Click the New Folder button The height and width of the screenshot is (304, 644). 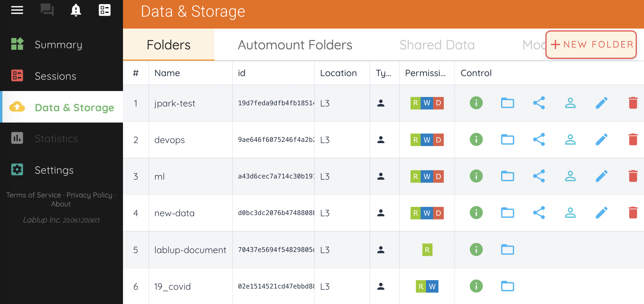point(591,45)
